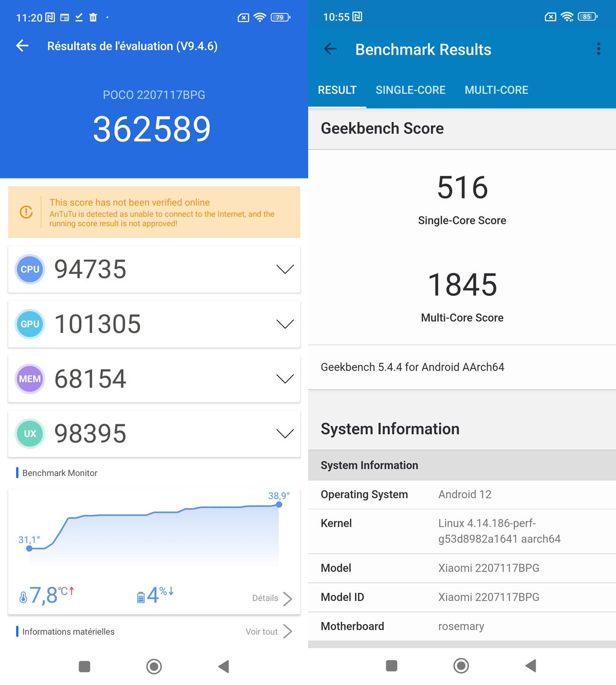Tap Wi-Fi icon in AnTuTu status bar
Image resolution: width=616 pixels, height=685 pixels.
[260, 18]
